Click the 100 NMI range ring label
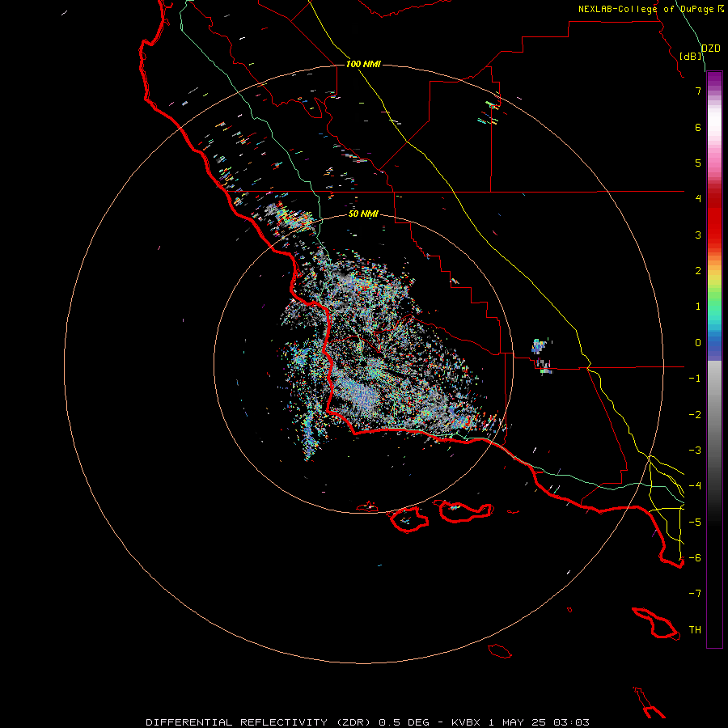The image size is (728, 728). coord(363,64)
